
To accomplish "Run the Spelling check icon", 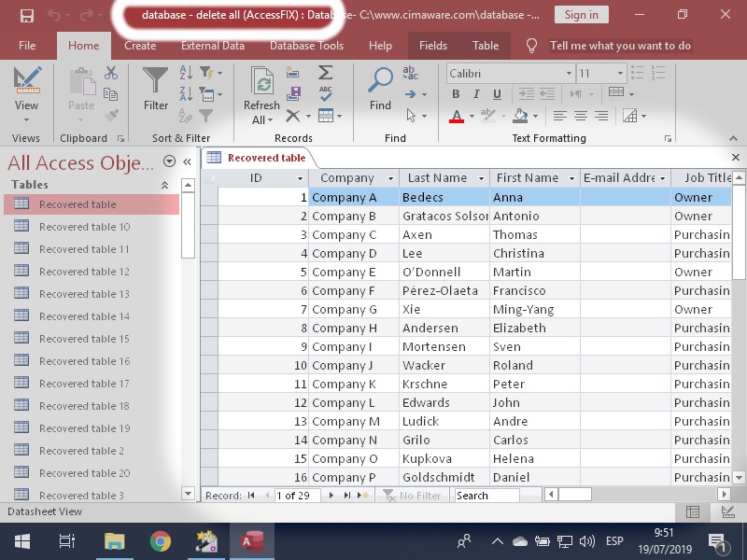I will tap(325, 93).
